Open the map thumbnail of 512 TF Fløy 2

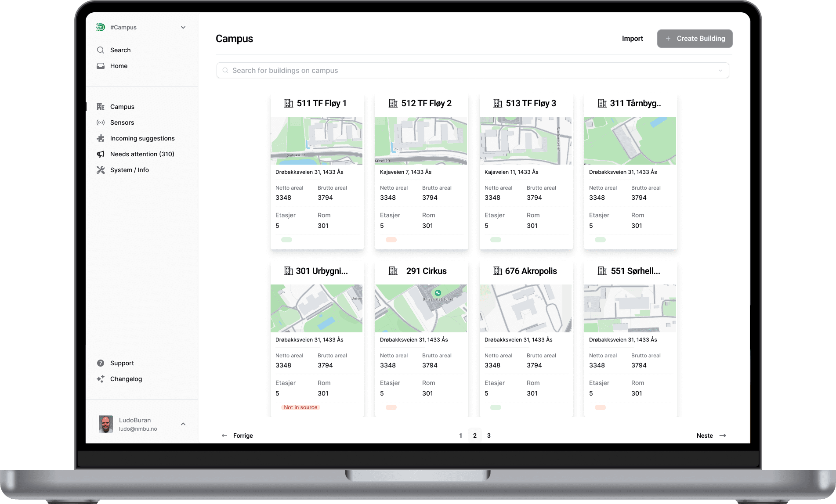[x=421, y=140]
